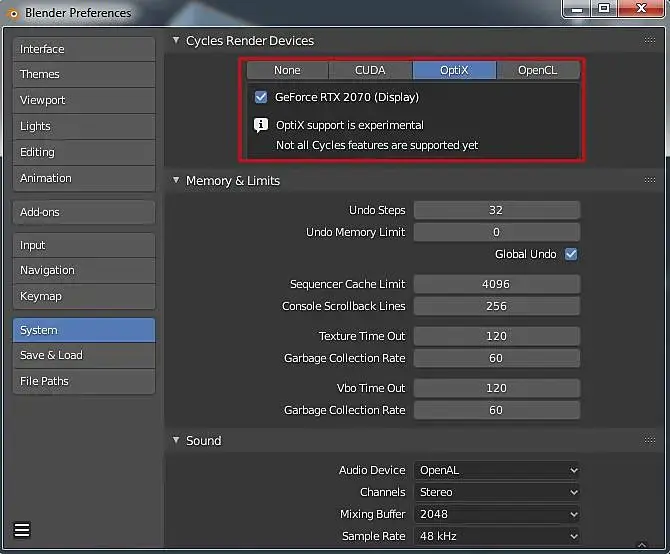Click the OptiX experimental info icon
Viewport: 670px width, 554px height.
coord(261,125)
